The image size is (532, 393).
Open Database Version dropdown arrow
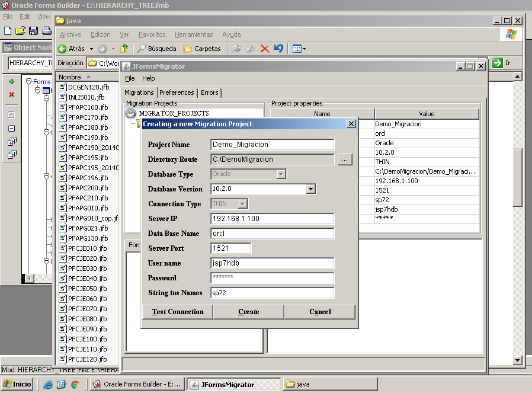pyautogui.click(x=311, y=189)
